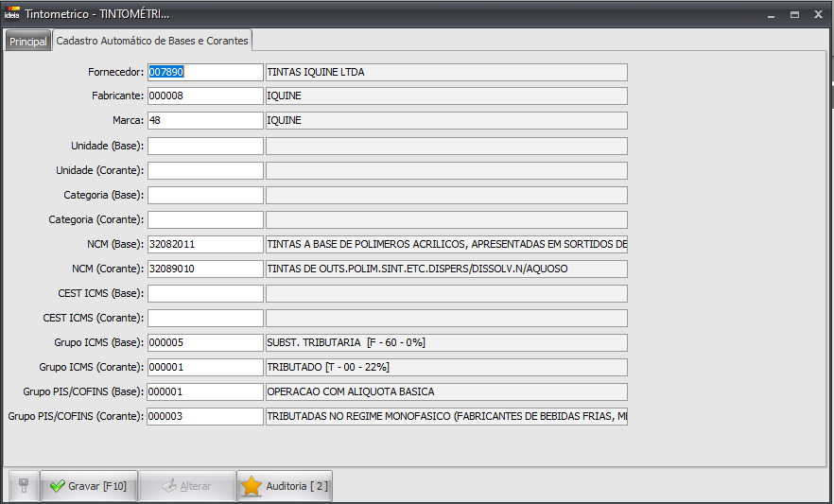834x504 pixels.
Task: Select Cadastro Automático de Bases e Corantes tab
Action: point(152,41)
